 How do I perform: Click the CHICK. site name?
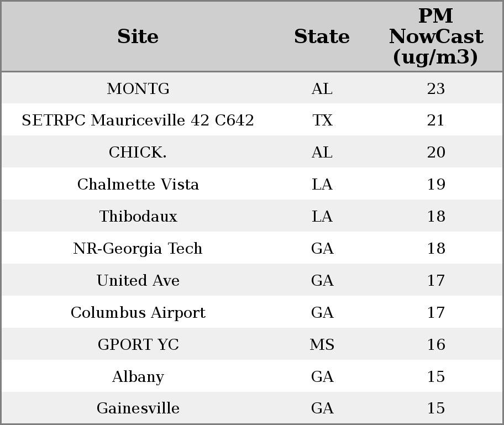[x=138, y=153]
